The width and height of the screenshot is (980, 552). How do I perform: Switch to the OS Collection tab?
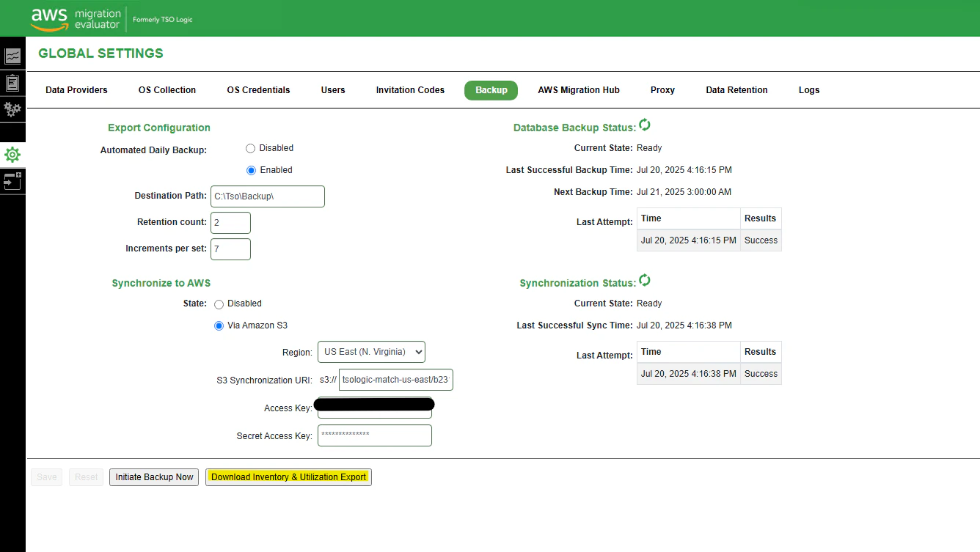[167, 90]
